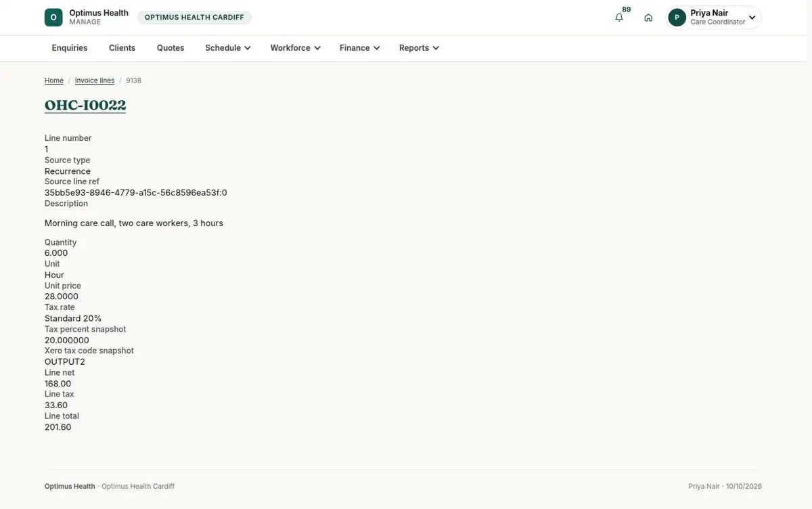Expand the user profile chevron
Viewport: 812px width, 509px height.
click(752, 18)
